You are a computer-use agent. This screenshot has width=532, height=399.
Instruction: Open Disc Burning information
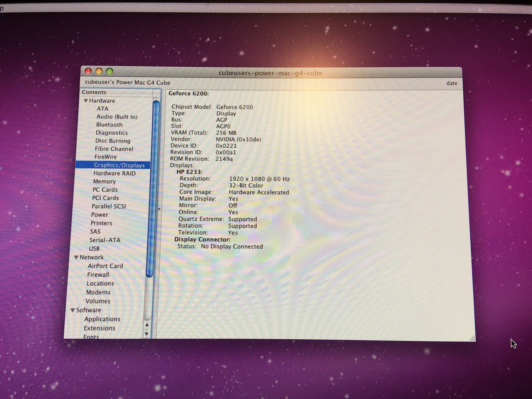[113, 141]
